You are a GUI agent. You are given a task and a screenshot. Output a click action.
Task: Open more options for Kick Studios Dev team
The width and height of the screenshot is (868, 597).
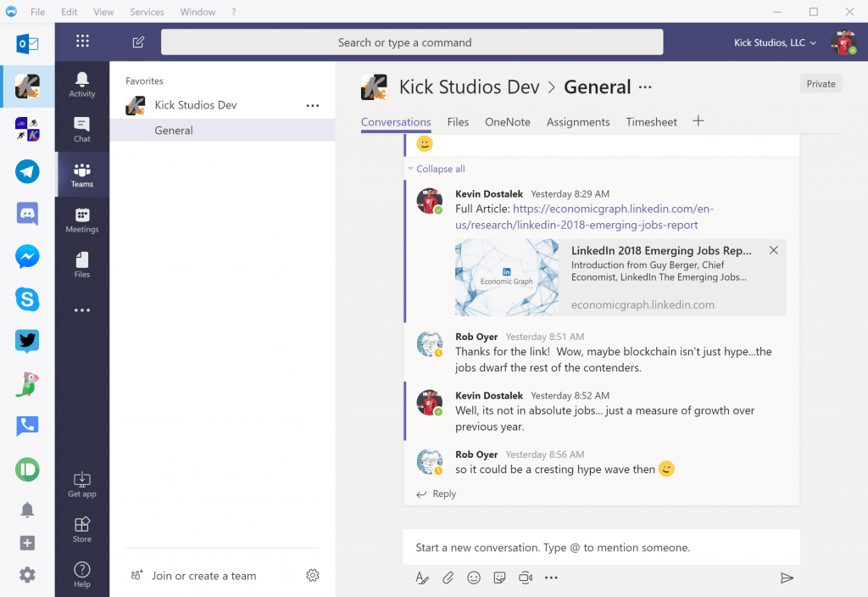(x=313, y=105)
